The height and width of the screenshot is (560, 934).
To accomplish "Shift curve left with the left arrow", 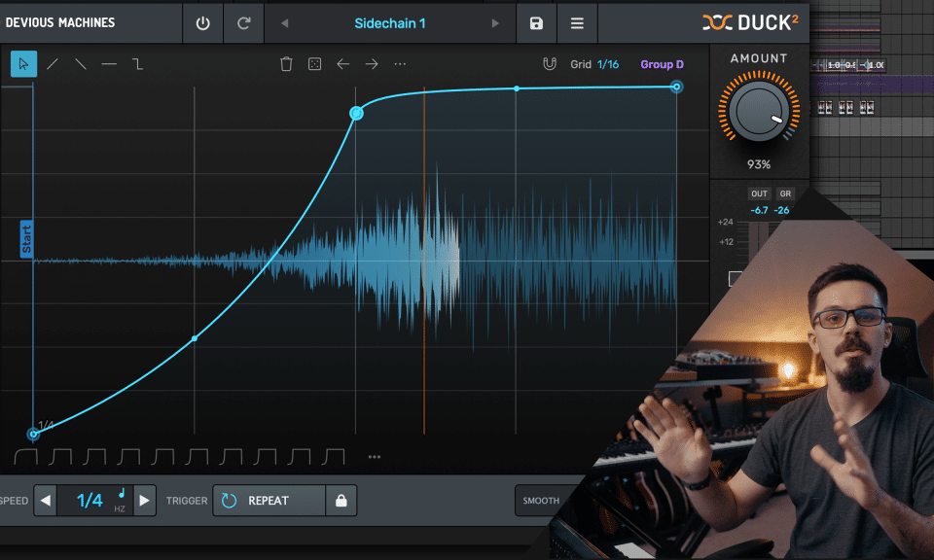I will pos(342,64).
